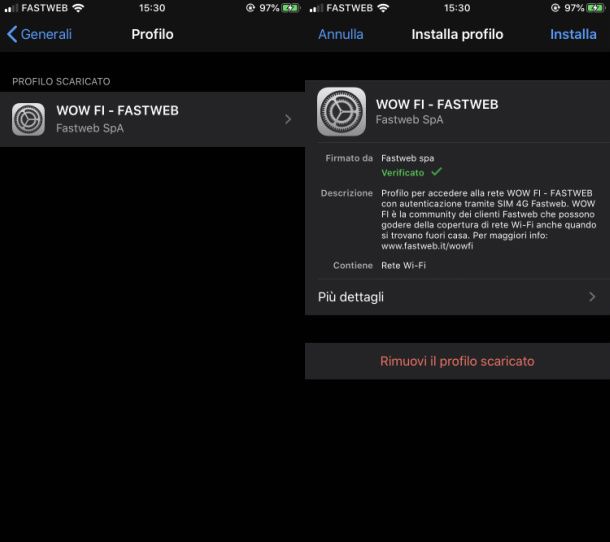Tap Installa to install the profile
The width and height of the screenshot is (610, 542).
click(573, 34)
